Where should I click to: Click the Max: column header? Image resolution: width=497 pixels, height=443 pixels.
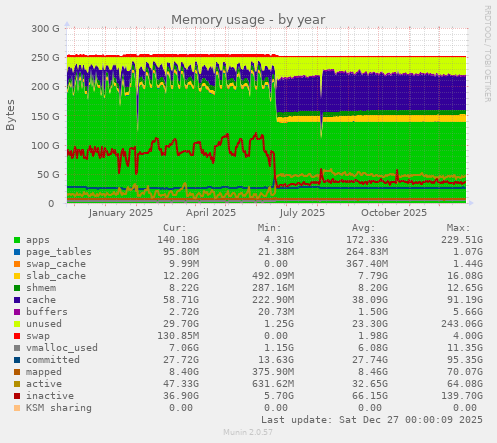(x=459, y=228)
